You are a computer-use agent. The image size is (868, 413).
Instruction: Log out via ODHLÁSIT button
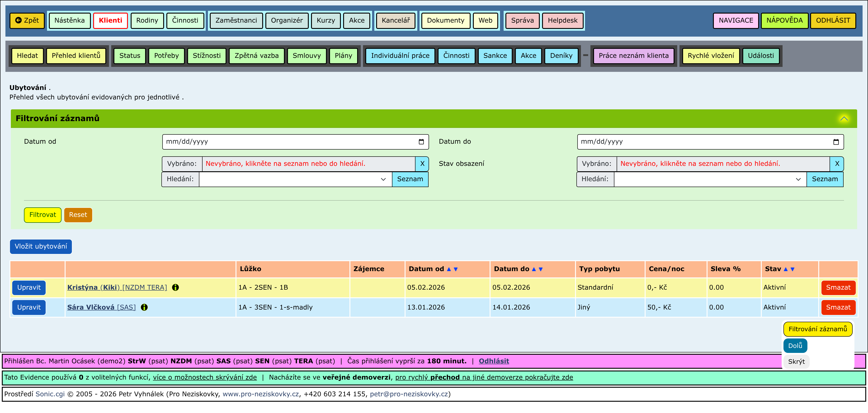(x=833, y=21)
